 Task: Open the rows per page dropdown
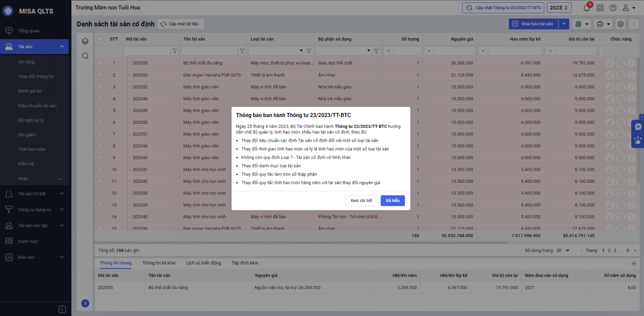click(563, 250)
